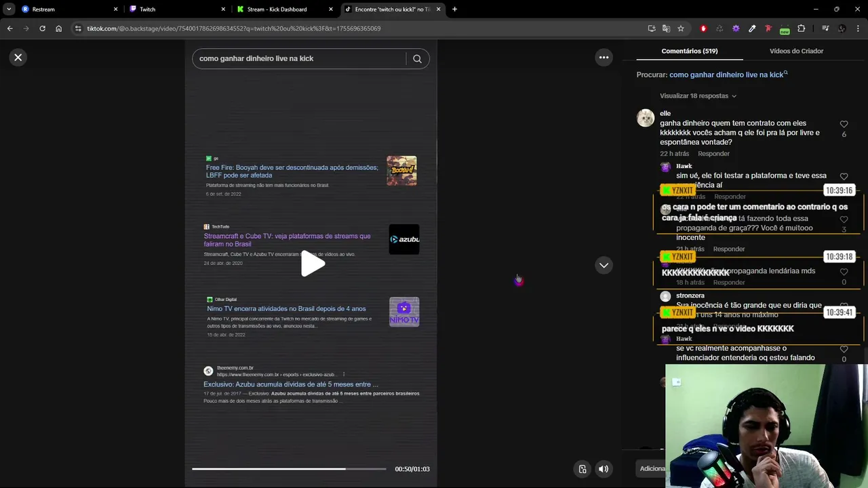This screenshot has width=868, height=488.
Task: Seek on the video progress bar
Action: [x=289, y=469]
